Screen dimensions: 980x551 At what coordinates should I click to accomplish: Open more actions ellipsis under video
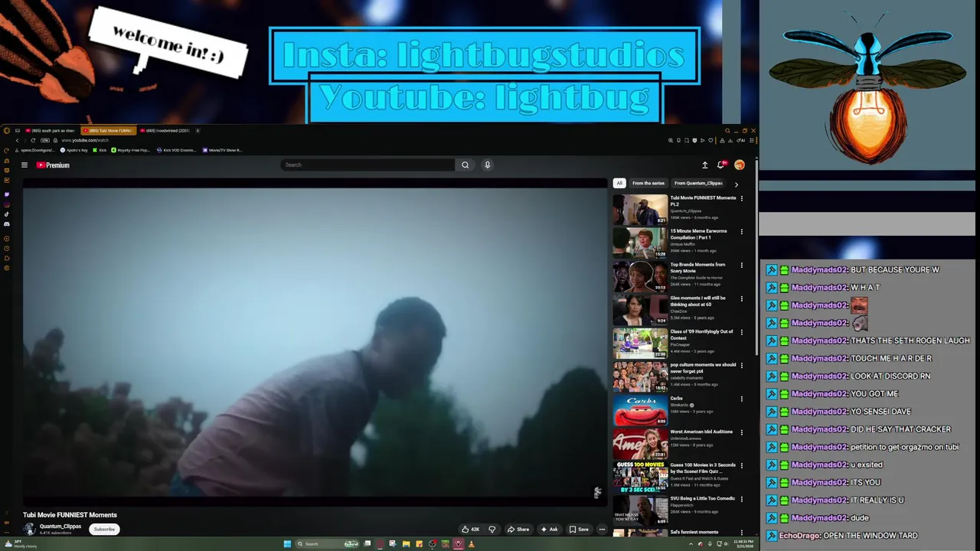point(602,529)
